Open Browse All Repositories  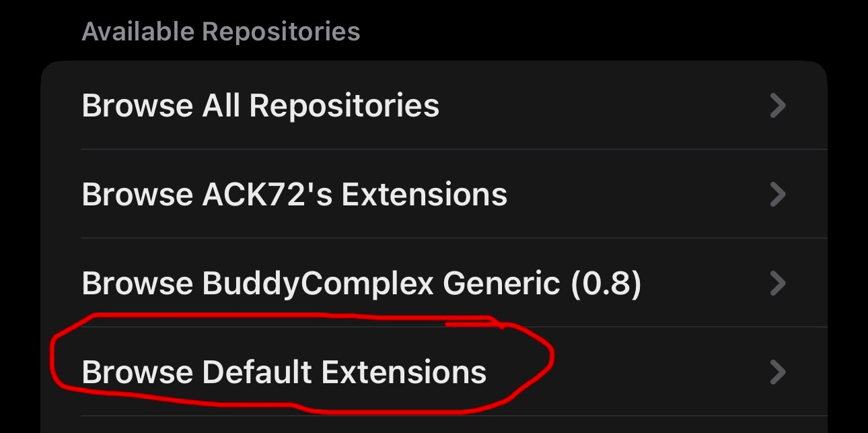[x=260, y=106]
